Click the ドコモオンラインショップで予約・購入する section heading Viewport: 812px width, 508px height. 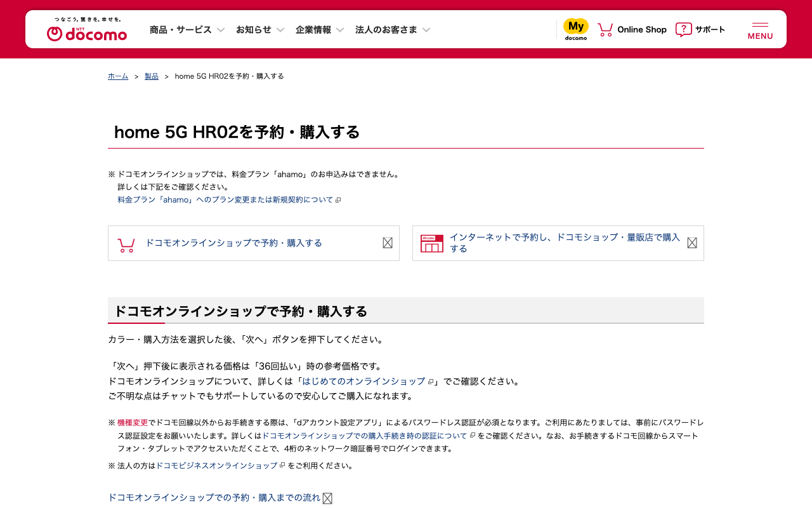click(x=240, y=311)
